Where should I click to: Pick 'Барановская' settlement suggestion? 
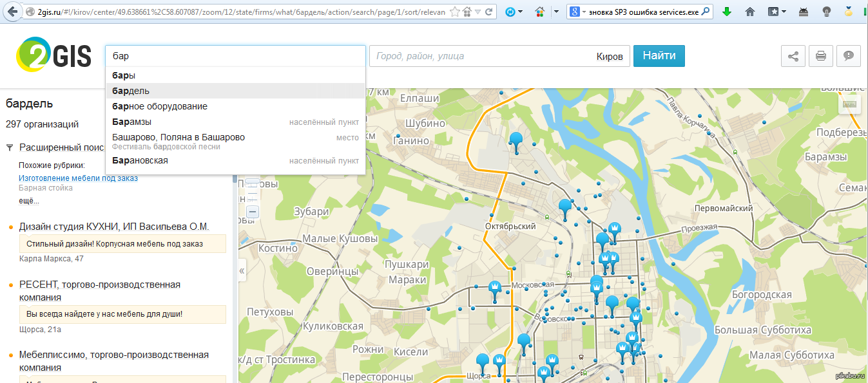[235, 160]
